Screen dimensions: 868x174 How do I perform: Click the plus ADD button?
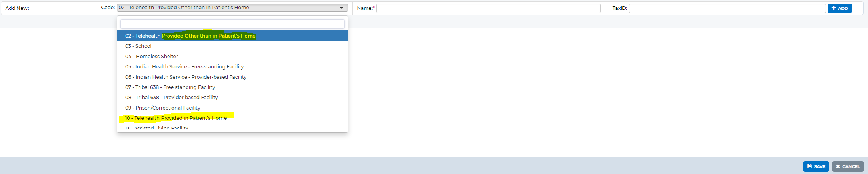pyautogui.click(x=839, y=8)
